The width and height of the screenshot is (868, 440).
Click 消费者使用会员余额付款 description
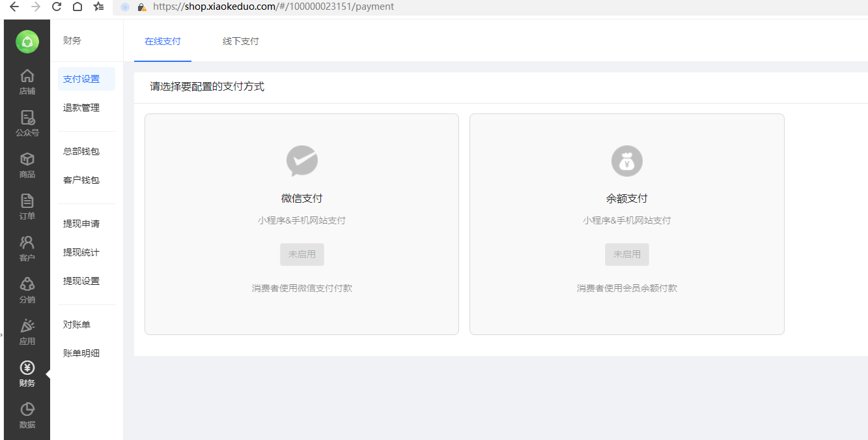tap(627, 288)
